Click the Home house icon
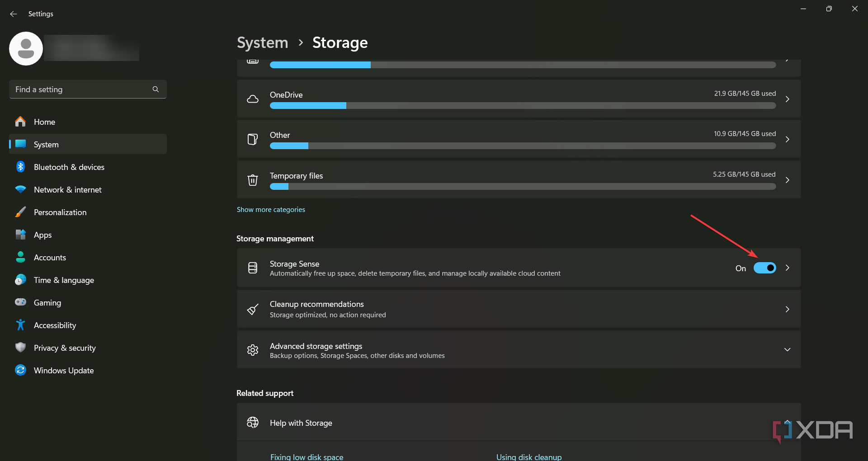This screenshot has width=868, height=461. (x=20, y=122)
